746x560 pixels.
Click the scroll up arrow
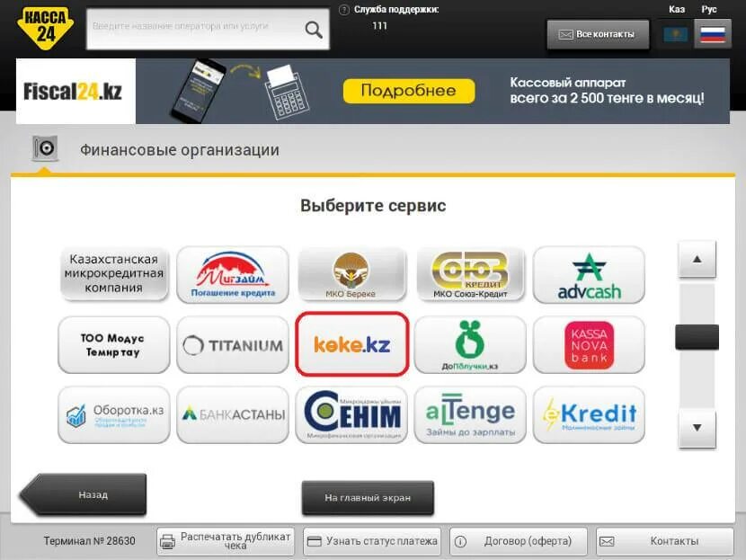coord(697,259)
